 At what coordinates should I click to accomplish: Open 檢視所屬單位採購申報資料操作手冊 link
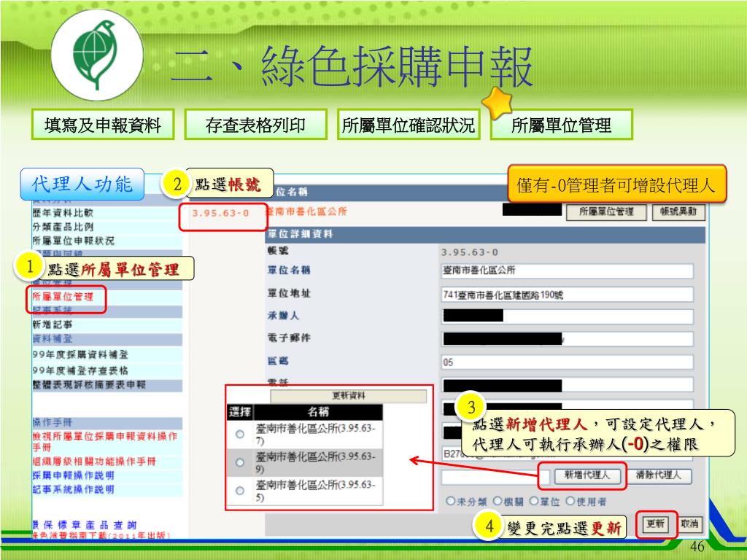(x=105, y=441)
